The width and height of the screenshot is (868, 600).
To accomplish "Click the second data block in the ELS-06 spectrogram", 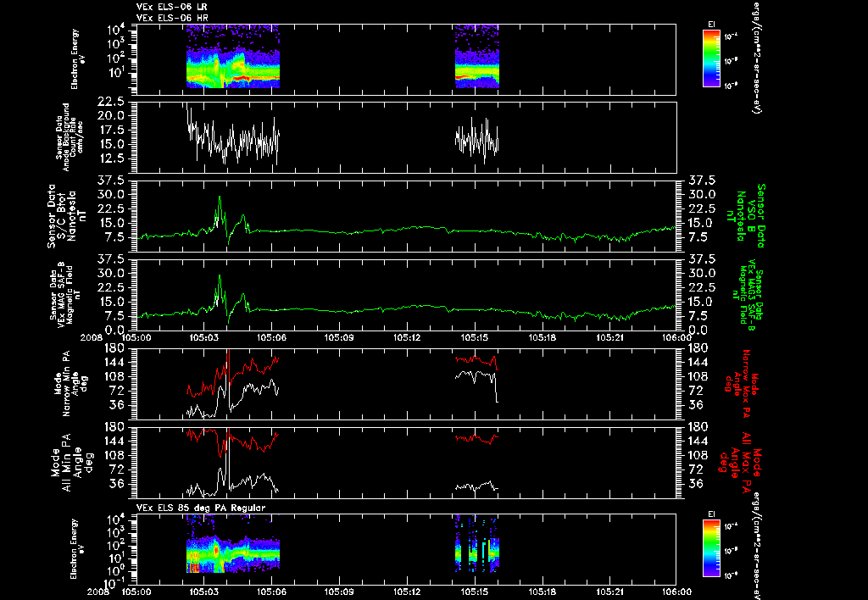I will tap(477, 57).
